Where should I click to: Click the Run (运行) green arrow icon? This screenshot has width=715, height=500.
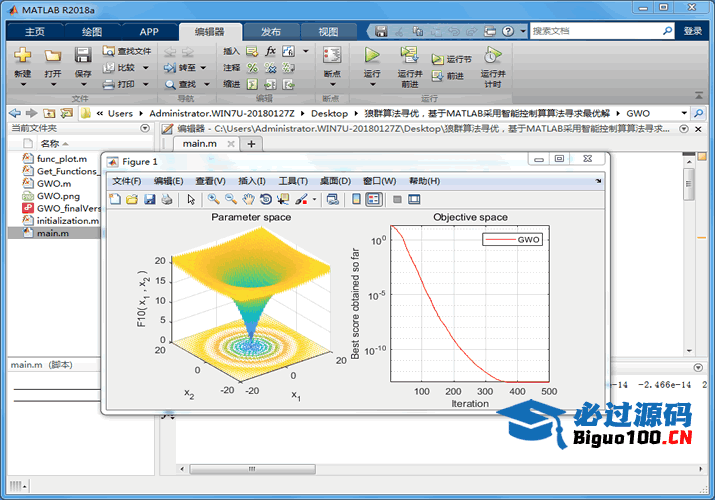[372, 55]
